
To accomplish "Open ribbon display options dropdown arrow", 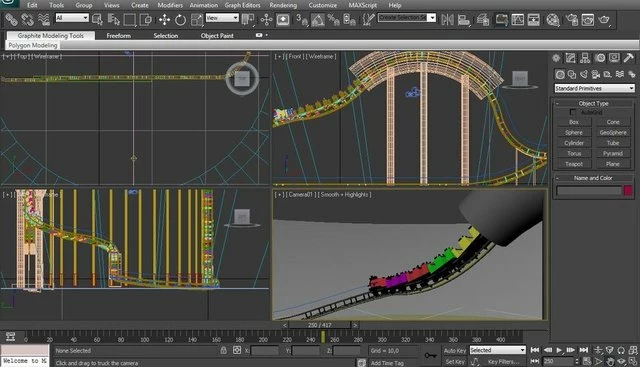I will [267, 35].
